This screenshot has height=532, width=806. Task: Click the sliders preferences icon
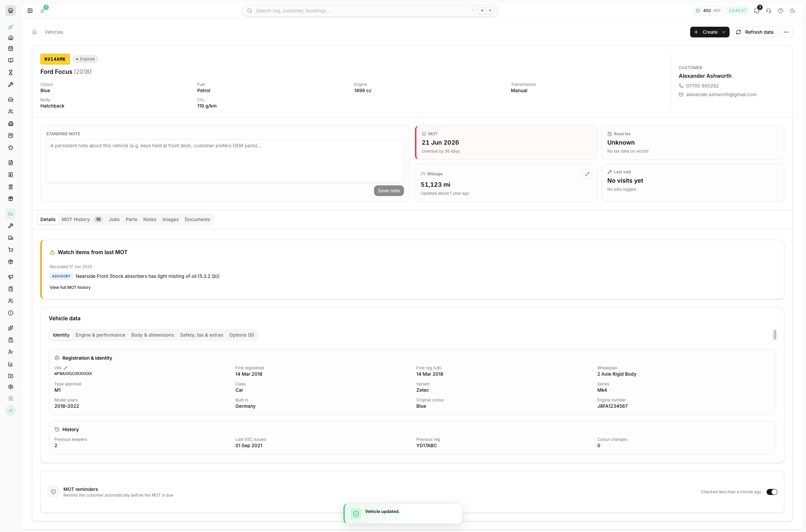pyautogui.click(x=10, y=398)
